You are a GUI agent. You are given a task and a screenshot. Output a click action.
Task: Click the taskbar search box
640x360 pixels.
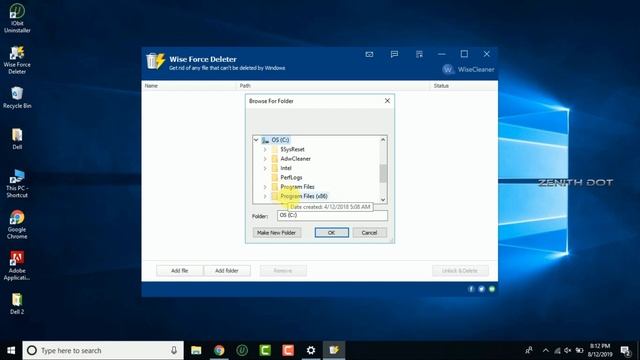pos(103,350)
